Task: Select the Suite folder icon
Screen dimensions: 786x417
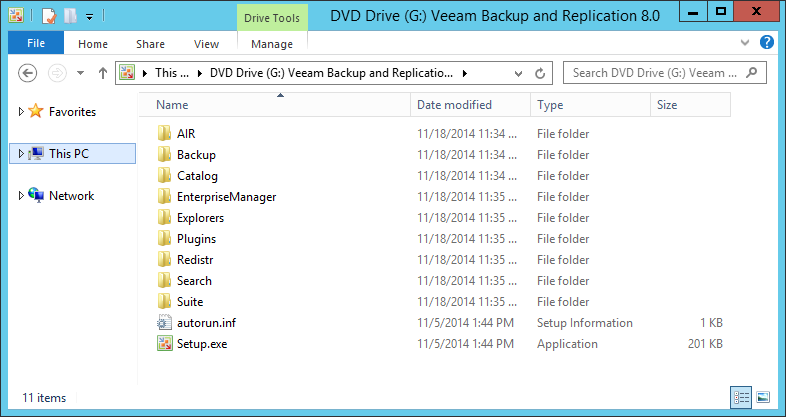Action: pos(164,302)
